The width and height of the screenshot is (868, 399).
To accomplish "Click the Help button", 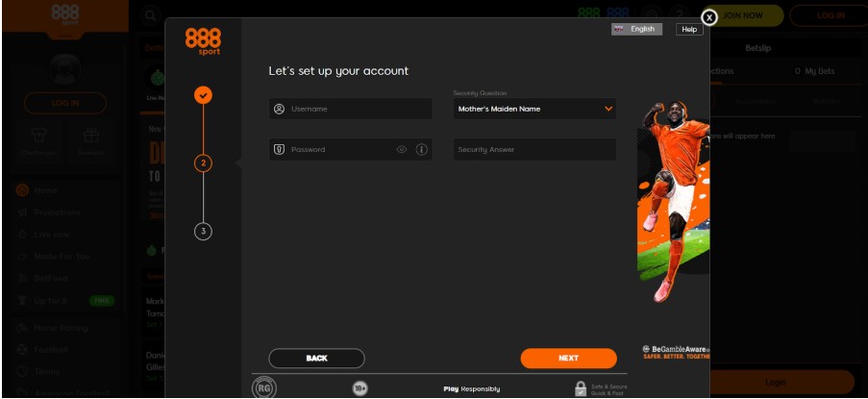I will click(x=689, y=30).
